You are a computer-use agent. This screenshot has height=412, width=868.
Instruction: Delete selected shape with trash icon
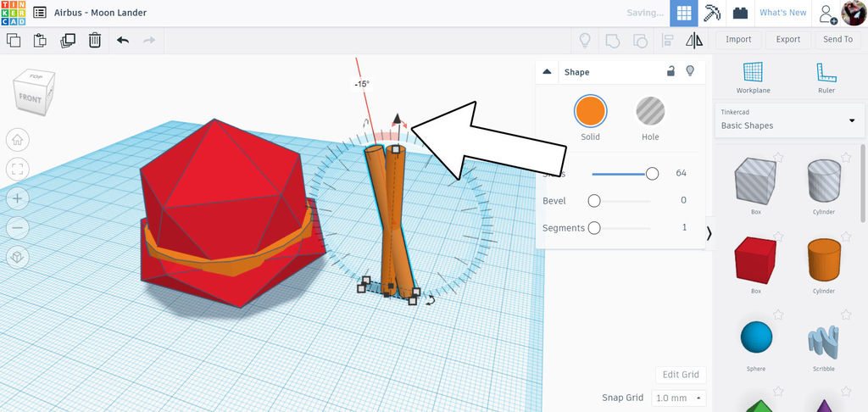[x=95, y=40]
